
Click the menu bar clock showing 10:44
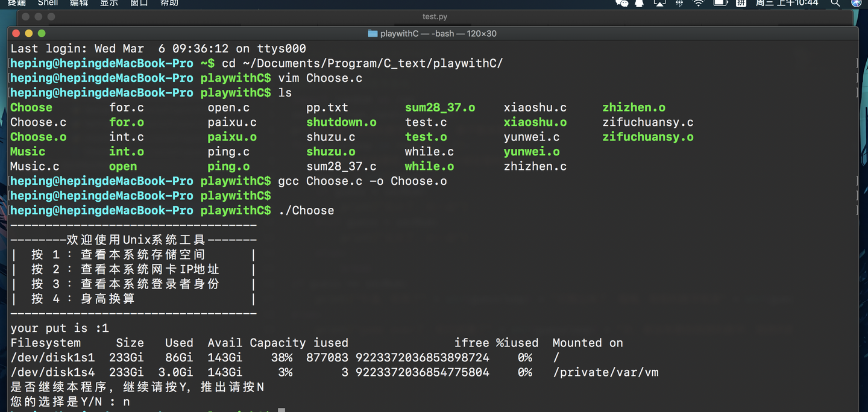point(787,3)
